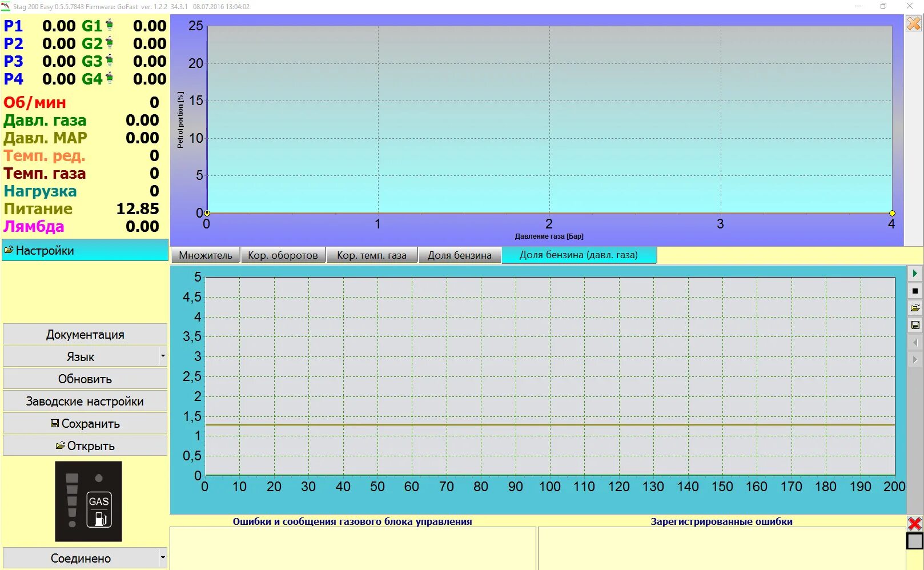Click the gray square below red X

coord(915,541)
